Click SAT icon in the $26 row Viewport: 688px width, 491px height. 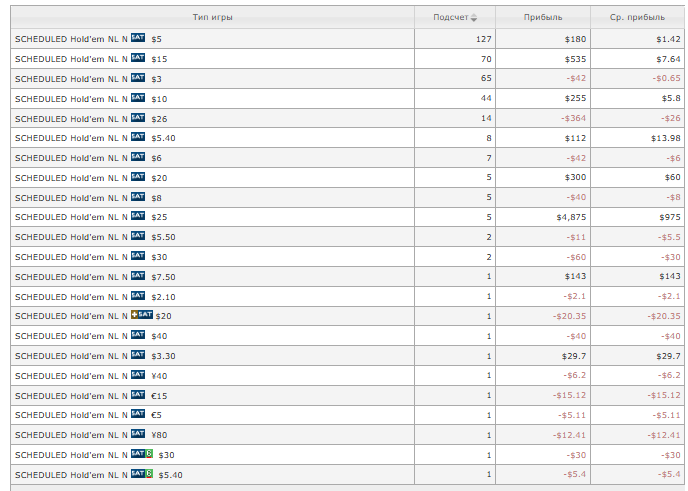[138, 118]
